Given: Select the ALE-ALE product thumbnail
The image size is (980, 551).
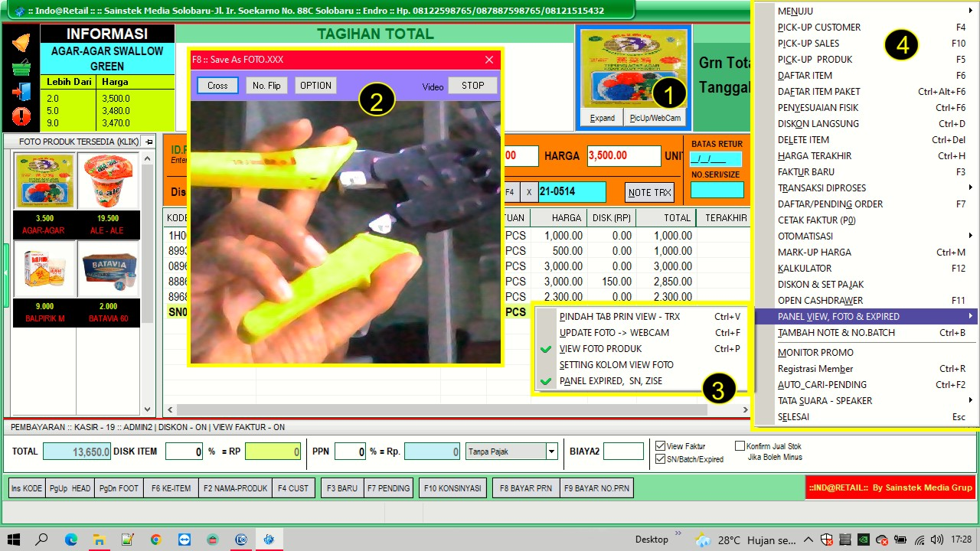Looking at the screenshot, I should point(108,181).
